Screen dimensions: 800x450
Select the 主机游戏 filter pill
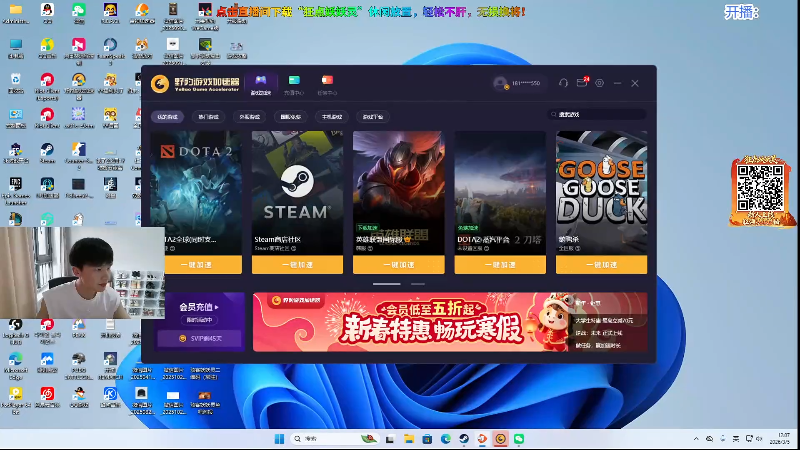point(332,117)
